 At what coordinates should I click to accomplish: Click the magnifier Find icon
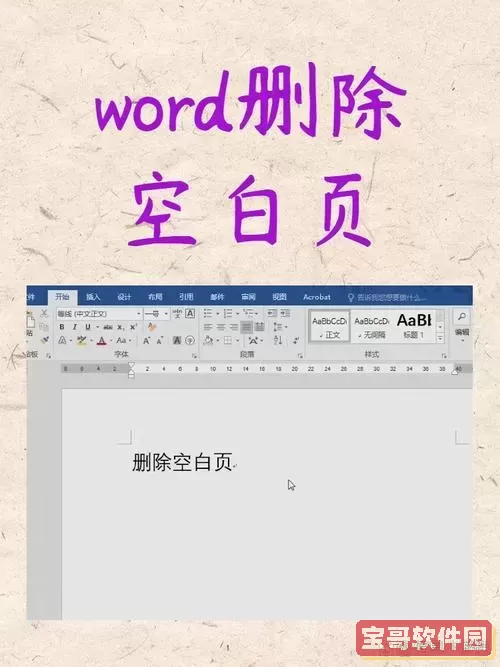[x=462, y=317]
